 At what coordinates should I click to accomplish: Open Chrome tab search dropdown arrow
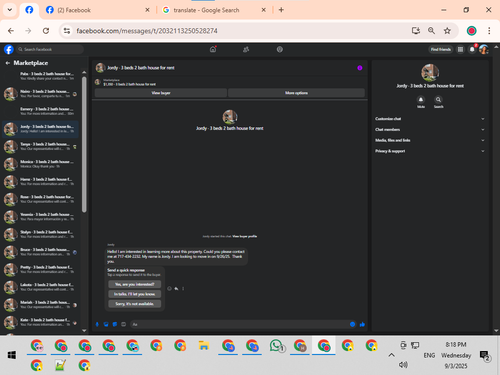coord(10,10)
